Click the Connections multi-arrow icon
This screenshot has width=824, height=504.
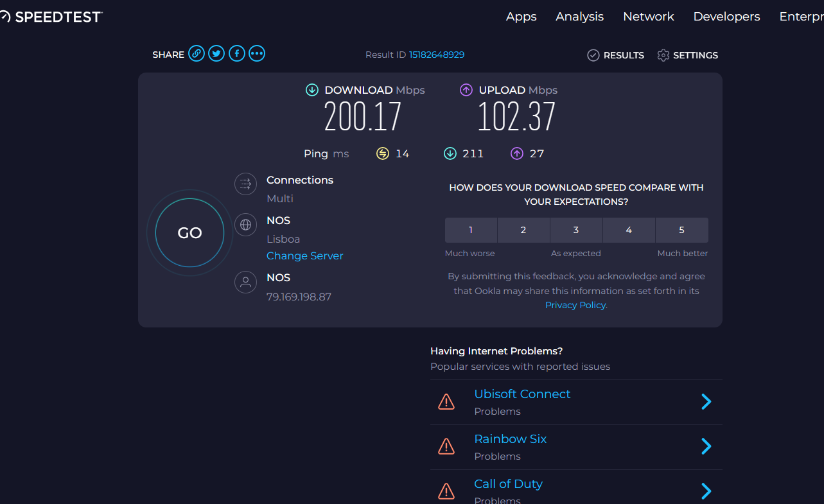click(x=245, y=185)
